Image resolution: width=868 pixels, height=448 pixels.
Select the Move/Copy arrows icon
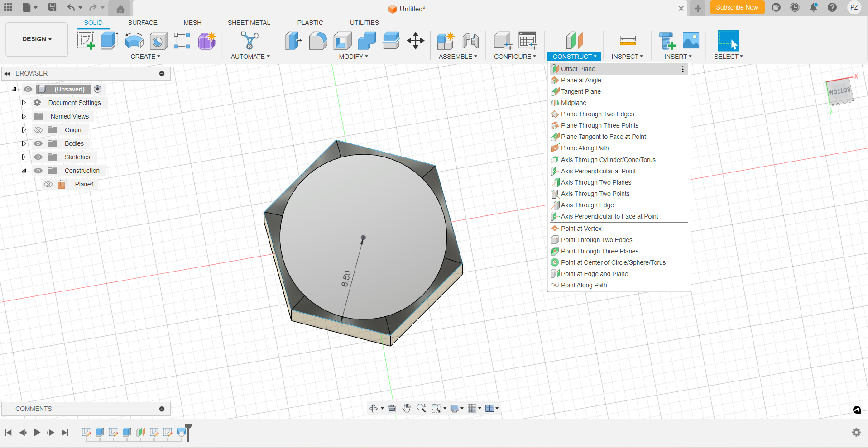[415, 41]
